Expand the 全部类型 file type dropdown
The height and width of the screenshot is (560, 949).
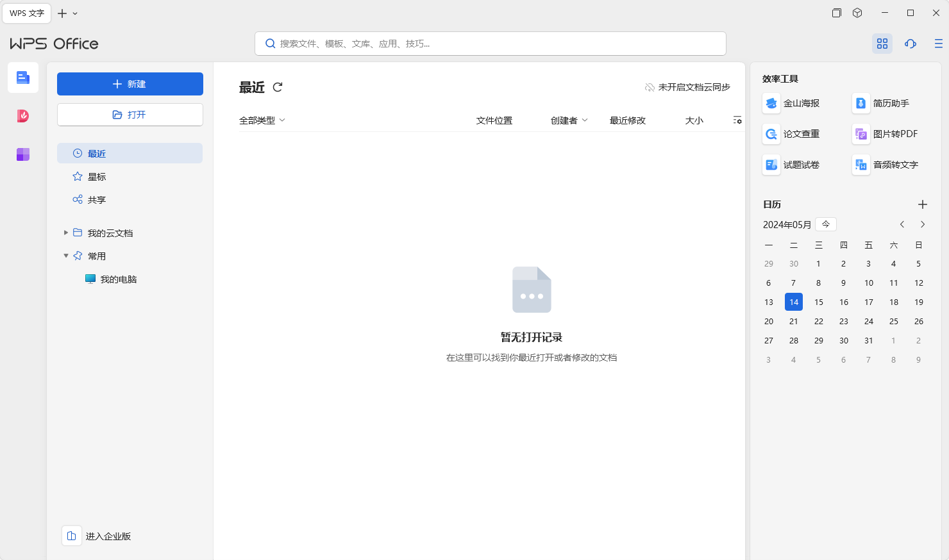coord(262,120)
